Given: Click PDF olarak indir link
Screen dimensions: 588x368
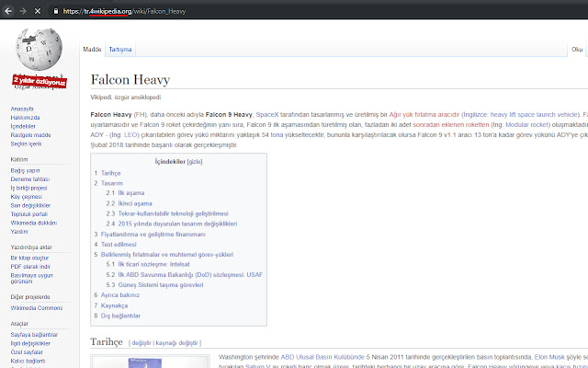Looking at the screenshot, I should (30, 267).
